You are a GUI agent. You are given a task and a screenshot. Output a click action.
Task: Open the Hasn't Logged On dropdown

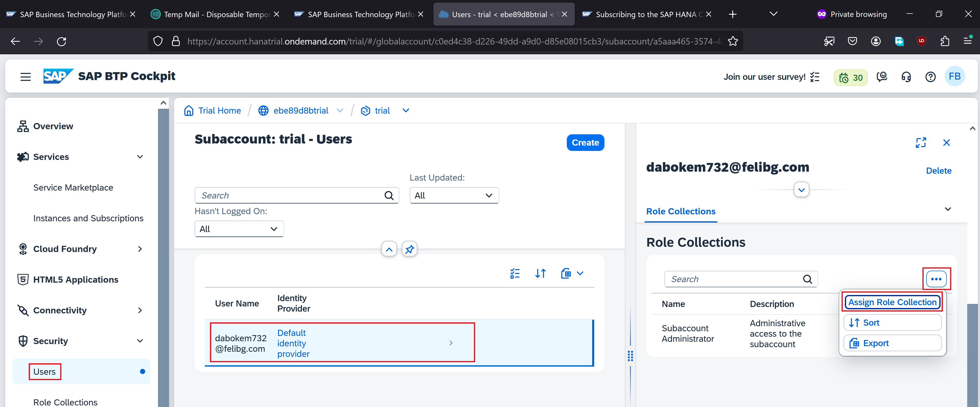239,229
